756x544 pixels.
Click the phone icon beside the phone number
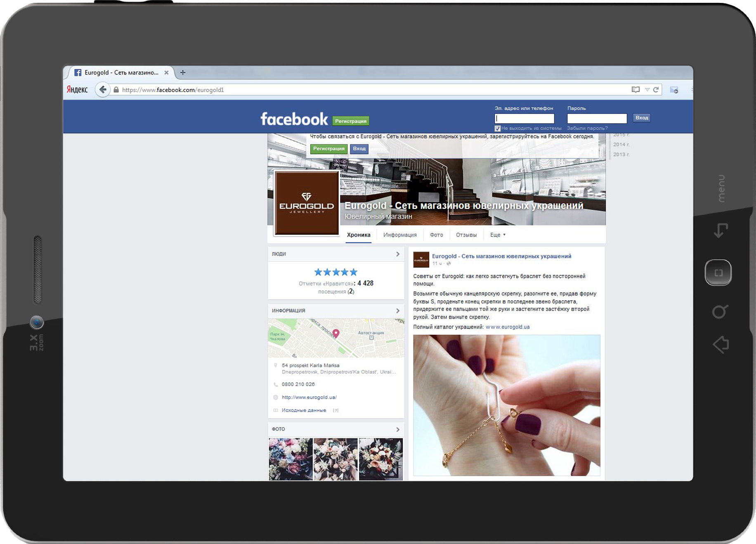276,384
